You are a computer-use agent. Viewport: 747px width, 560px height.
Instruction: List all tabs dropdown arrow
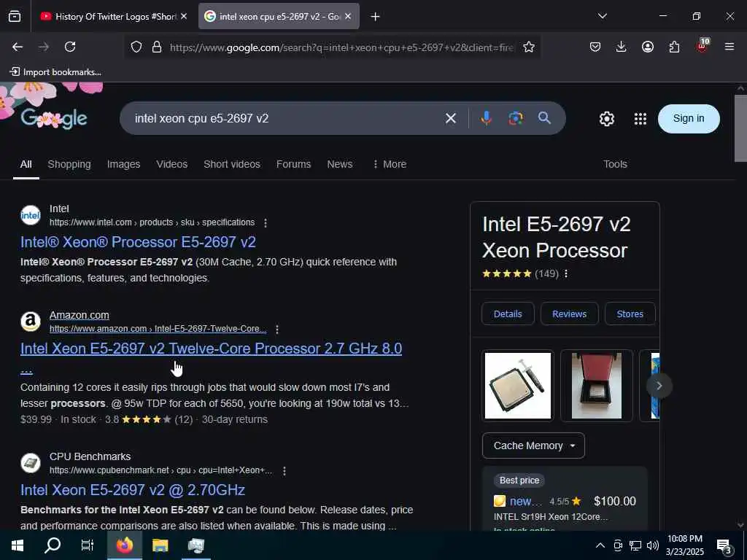tap(602, 16)
